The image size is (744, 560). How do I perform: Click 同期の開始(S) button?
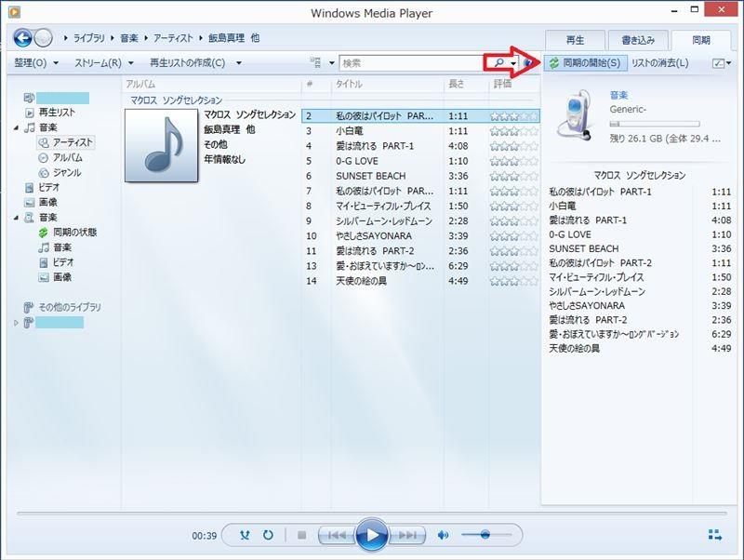coord(585,62)
